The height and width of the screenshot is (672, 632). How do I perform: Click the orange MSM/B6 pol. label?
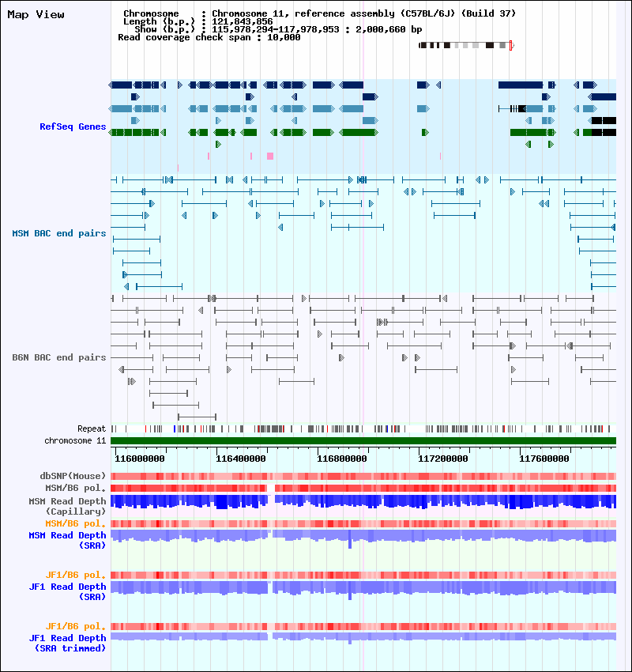[x=75, y=523]
